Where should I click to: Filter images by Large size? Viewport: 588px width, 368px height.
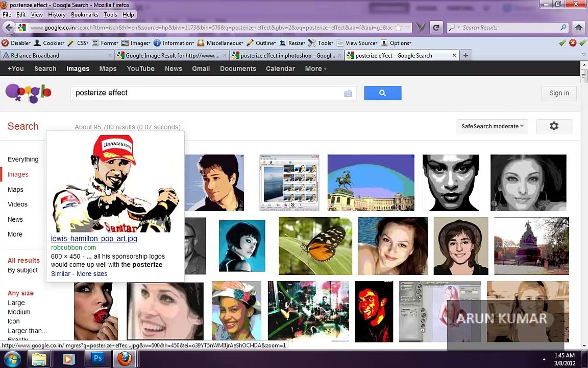(16, 303)
